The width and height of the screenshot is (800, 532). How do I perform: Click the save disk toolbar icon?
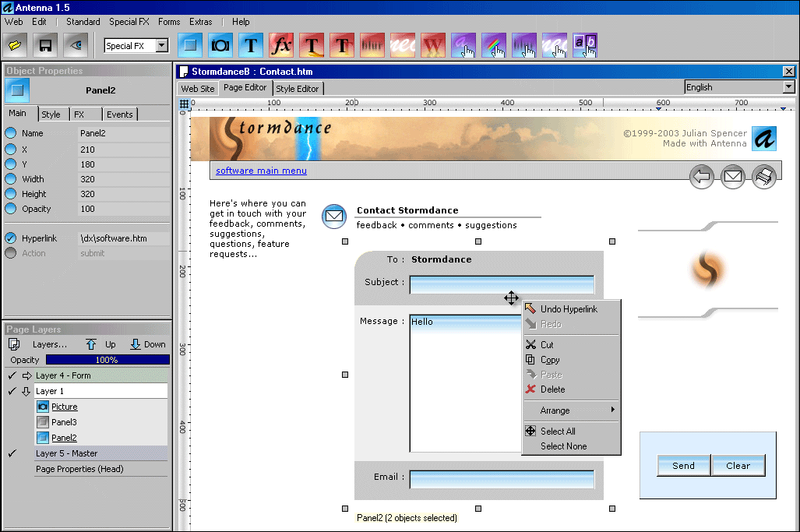tap(46, 45)
